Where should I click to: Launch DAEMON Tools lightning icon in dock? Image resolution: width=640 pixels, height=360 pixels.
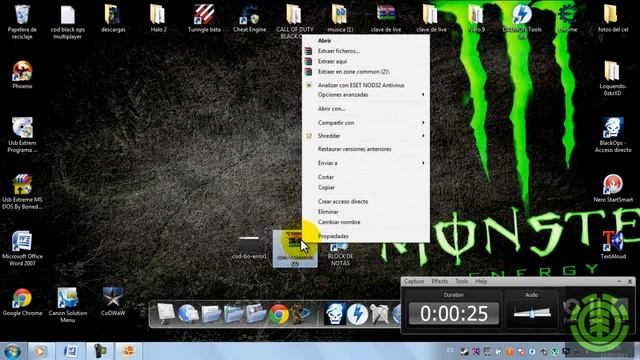tap(358, 314)
